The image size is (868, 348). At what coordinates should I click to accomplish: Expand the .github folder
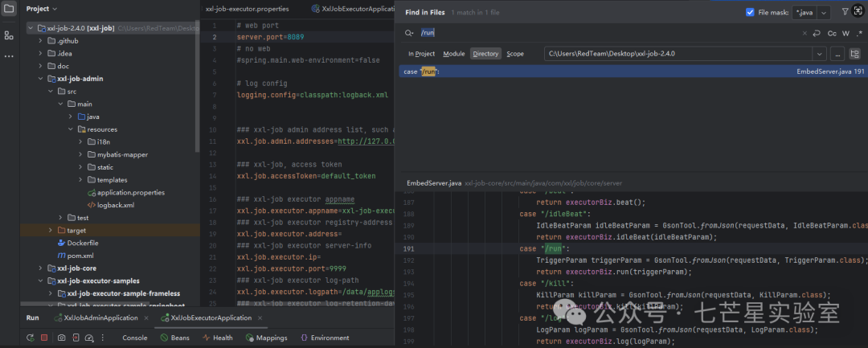[x=40, y=41]
